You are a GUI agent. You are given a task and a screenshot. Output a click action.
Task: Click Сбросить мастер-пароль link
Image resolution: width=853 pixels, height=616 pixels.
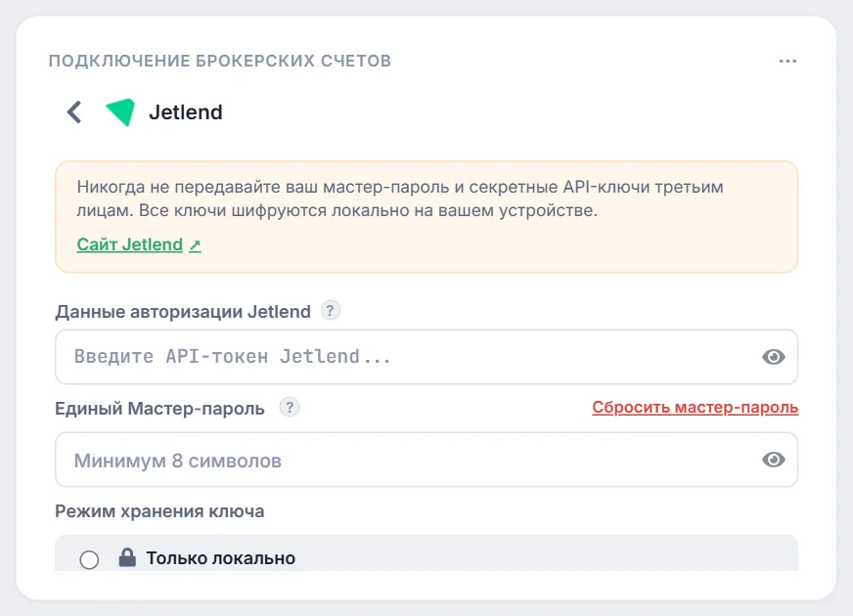coord(696,407)
